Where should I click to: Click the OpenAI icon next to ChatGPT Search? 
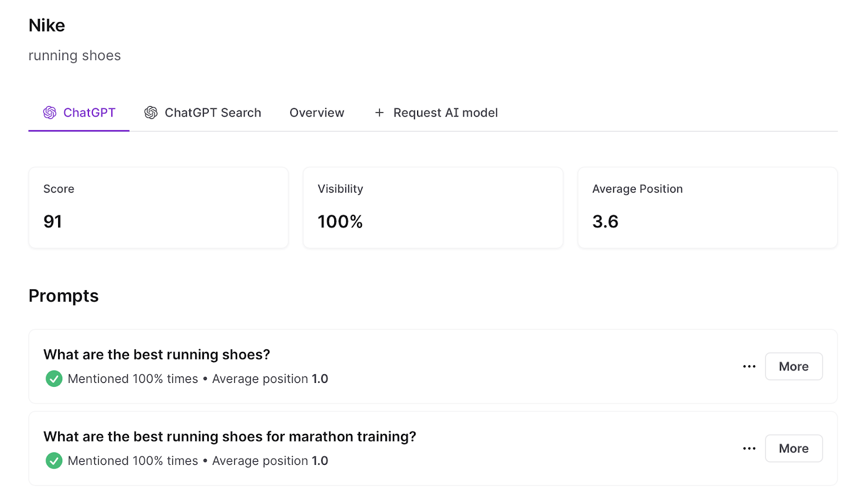[150, 112]
